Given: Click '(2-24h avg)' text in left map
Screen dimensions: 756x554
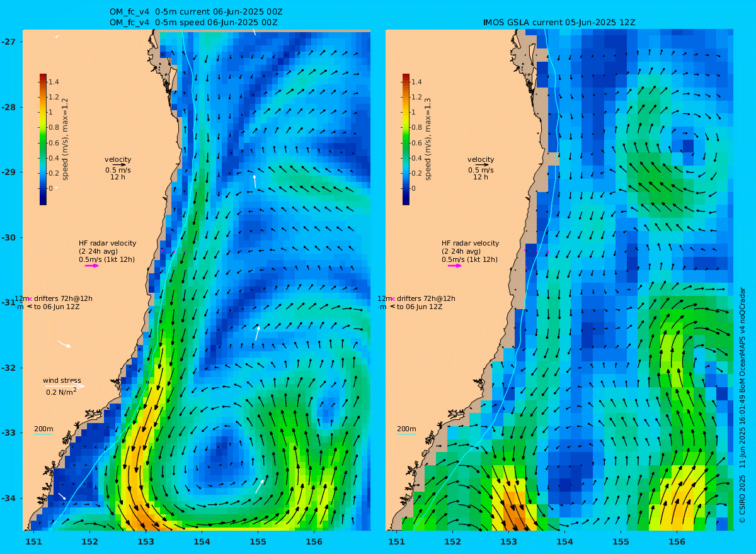Looking at the screenshot, I should (98, 251).
